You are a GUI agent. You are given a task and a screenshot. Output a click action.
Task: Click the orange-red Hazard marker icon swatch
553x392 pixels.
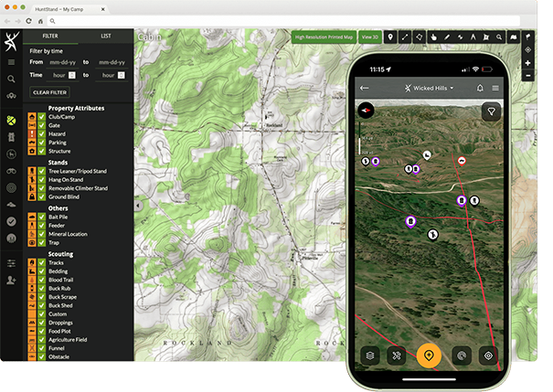tap(32, 134)
